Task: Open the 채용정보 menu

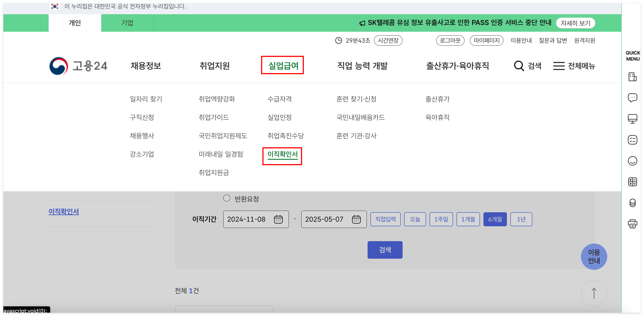Action: 146,66
